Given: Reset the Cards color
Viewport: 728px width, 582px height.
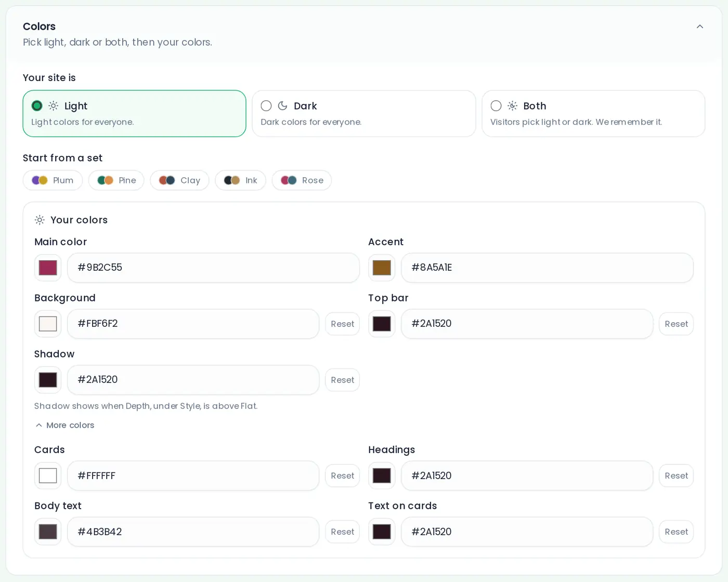Looking at the screenshot, I should pos(342,475).
